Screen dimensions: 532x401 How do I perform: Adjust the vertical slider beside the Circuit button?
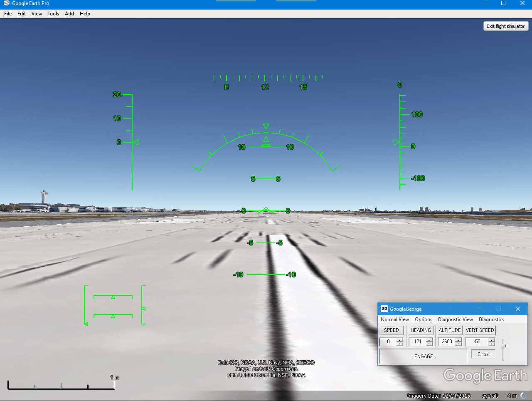[x=502, y=345]
